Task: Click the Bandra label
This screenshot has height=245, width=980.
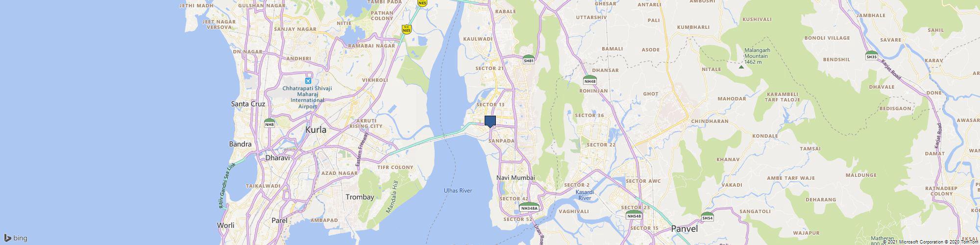Action: (x=240, y=144)
